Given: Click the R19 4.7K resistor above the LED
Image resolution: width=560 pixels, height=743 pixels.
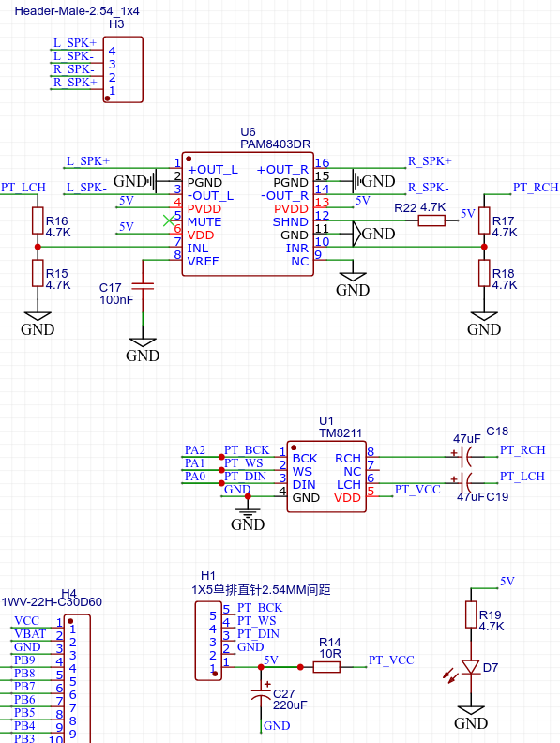Looking at the screenshot, I should 471,614.
